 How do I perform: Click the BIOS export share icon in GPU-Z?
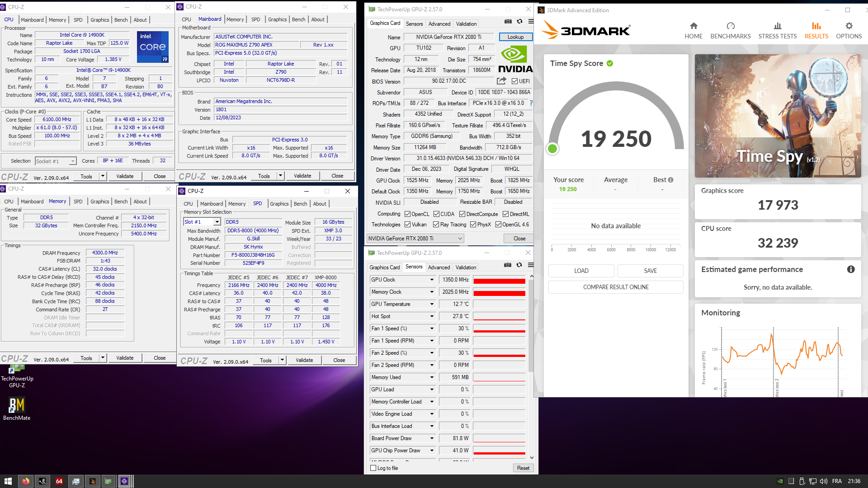pyautogui.click(x=501, y=81)
